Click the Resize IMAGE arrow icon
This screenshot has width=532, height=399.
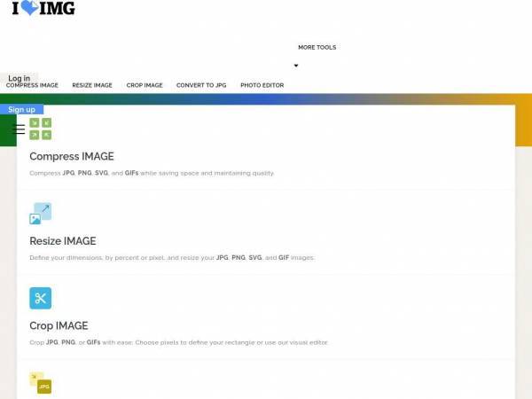[x=41, y=214]
